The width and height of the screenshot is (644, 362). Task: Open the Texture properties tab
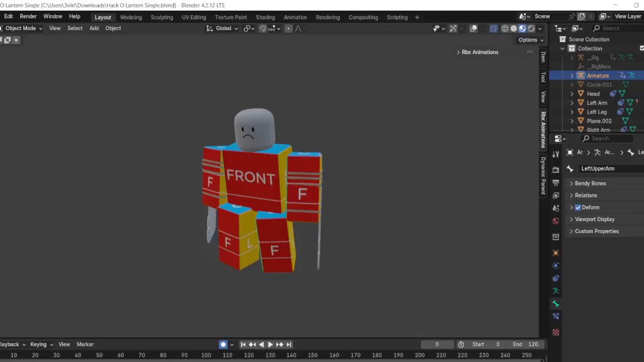coord(556,332)
